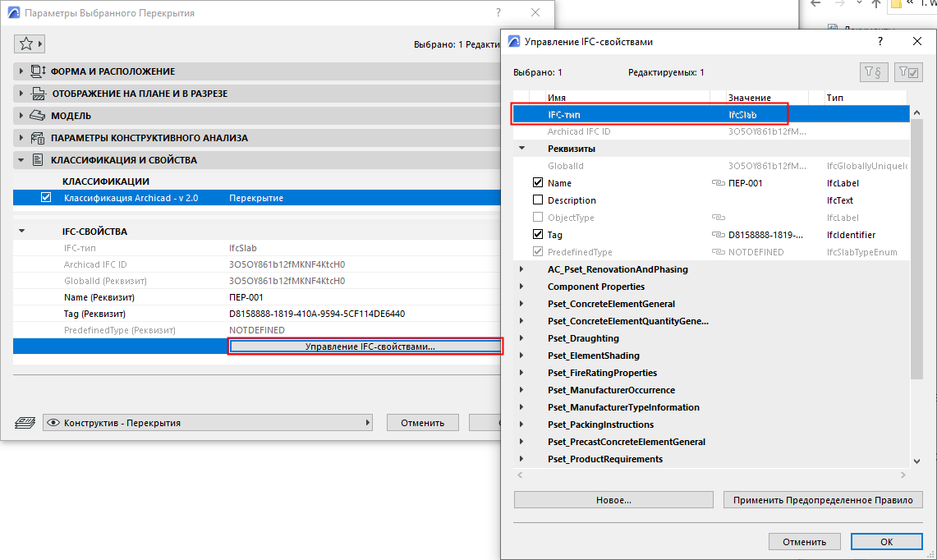Viewport: 937px width, 560px height.
Task: Click the ОТОБРАЖЕНИЕ НА ПЛАНЕ И В РАЗРЕЗЕ panel icon
Action: tap(39, 94)
